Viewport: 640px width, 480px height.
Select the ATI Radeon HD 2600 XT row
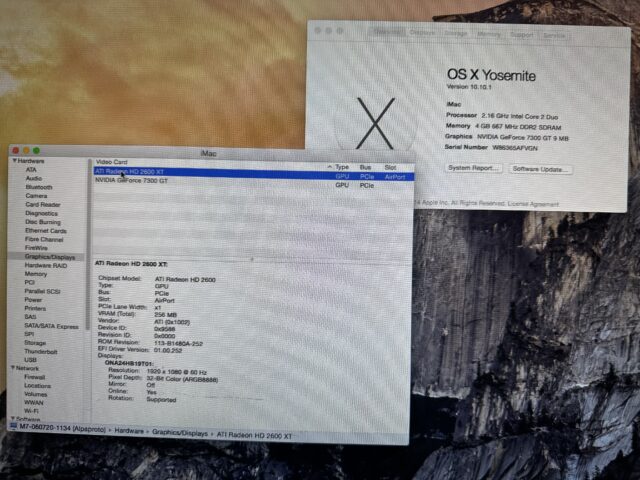(254, 174)
